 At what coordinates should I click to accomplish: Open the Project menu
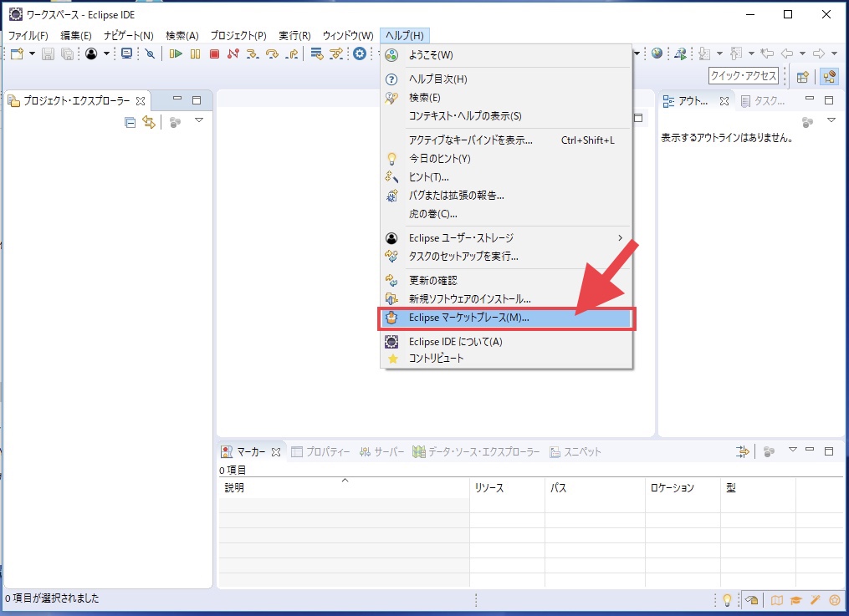click(x=238, y=36)
